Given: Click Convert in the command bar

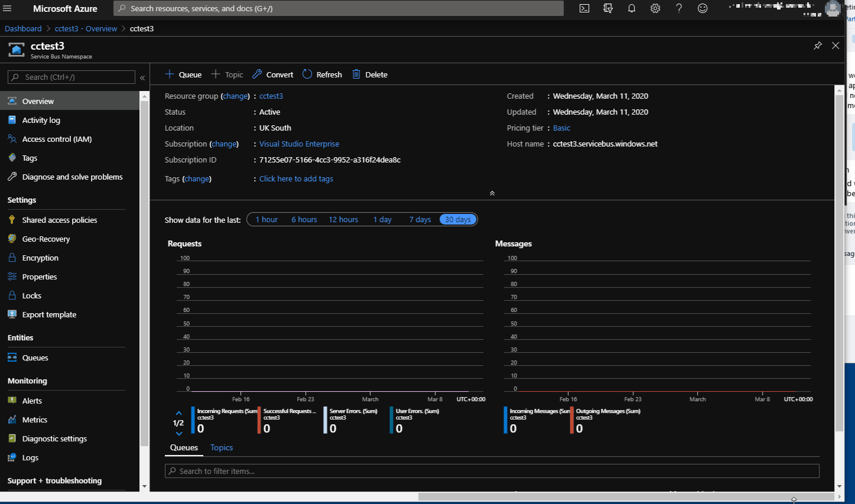Looking at the screenshot, I should pyautogui.click(x=272, y=74).
